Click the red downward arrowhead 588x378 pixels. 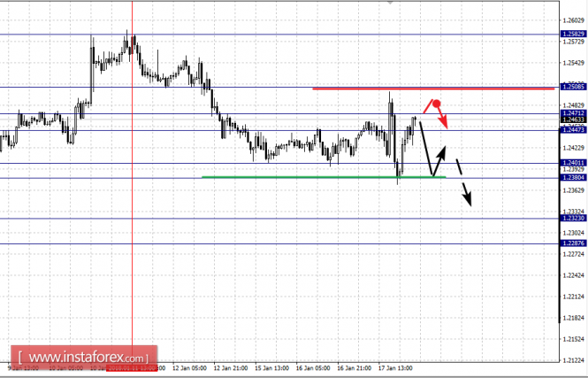point(446,123)
